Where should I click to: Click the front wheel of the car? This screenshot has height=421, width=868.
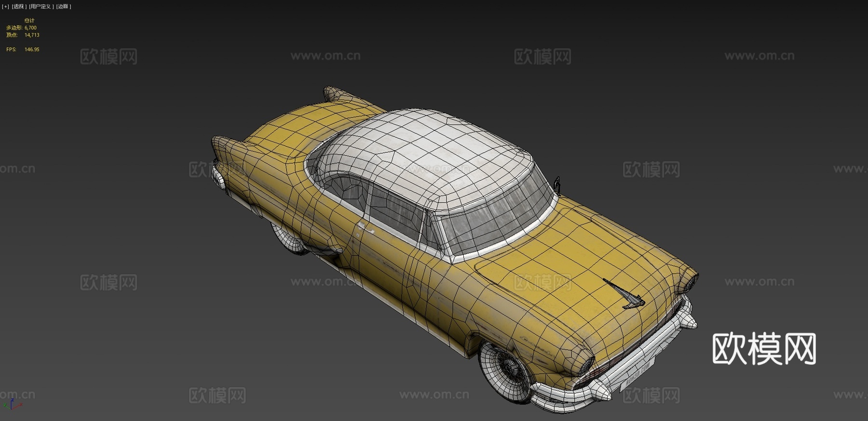(506, 371)
